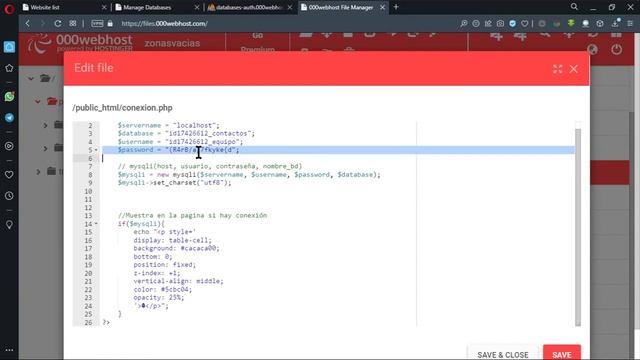
Task: Close the Manage Databases tab
Action: click(197, 7)
